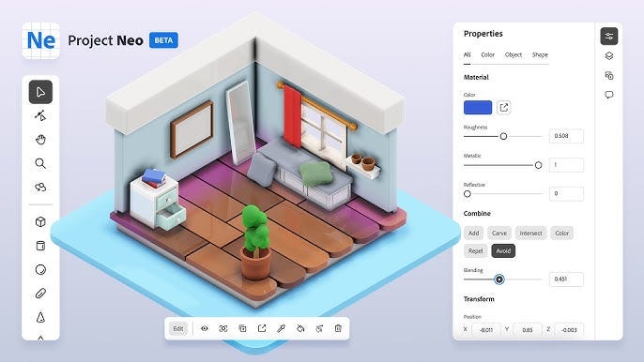The width and height of the screenshot is (644, 362).
Task: Toggle visibility eye icon in bottom toolbar
Action: coord(204,328)
